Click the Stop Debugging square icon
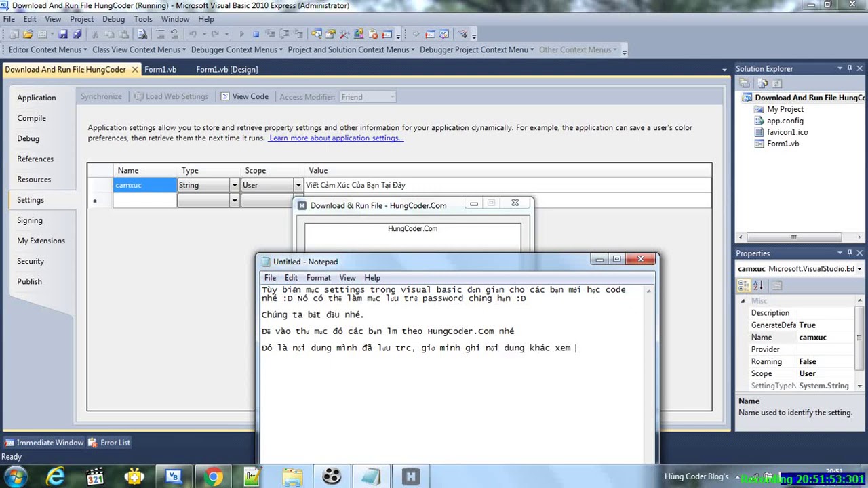Viewport: 868px width, 488px height. pos(256,34)
